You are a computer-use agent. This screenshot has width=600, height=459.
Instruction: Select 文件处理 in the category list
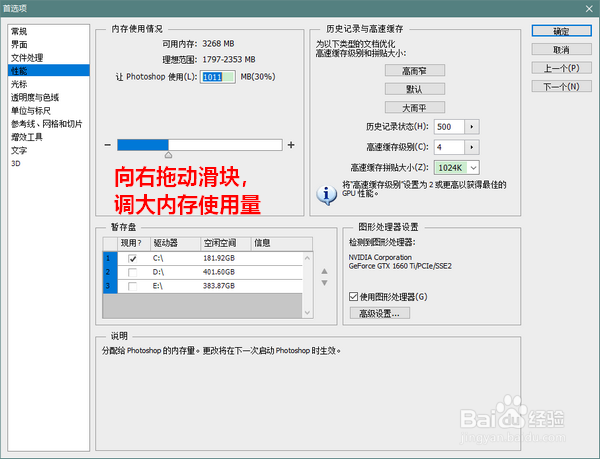point(49,58)
